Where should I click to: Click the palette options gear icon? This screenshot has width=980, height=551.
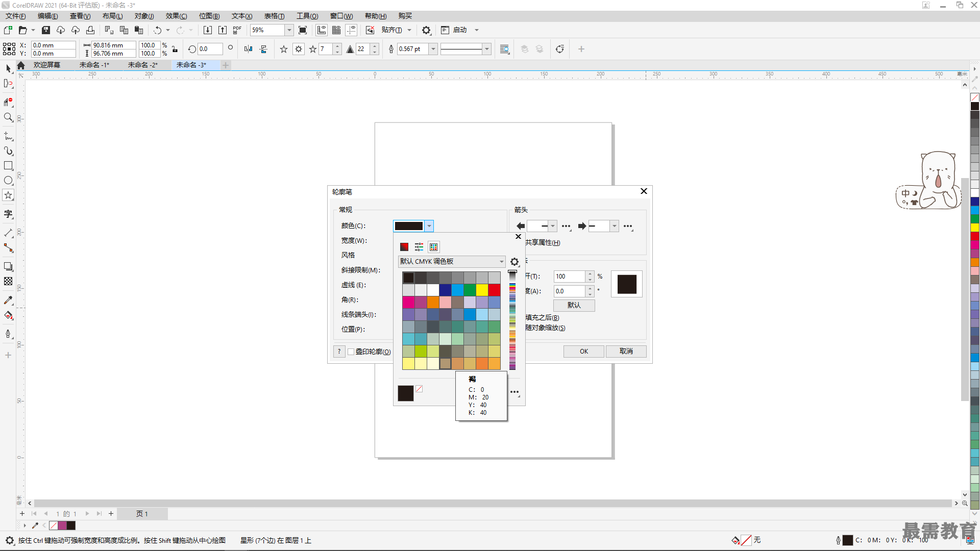pyautogui.click(x=514, y=262)
